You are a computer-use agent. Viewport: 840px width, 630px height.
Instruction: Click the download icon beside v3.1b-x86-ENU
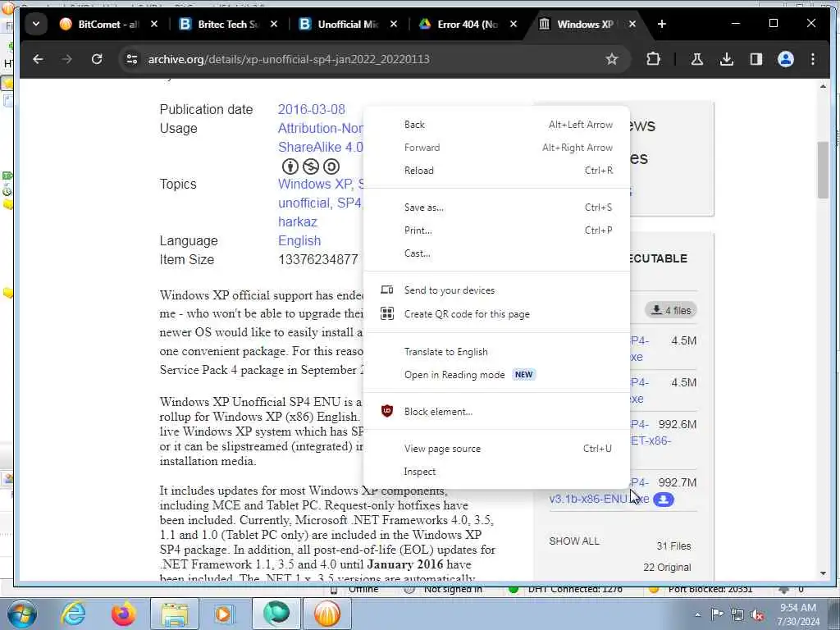point(663,500)
